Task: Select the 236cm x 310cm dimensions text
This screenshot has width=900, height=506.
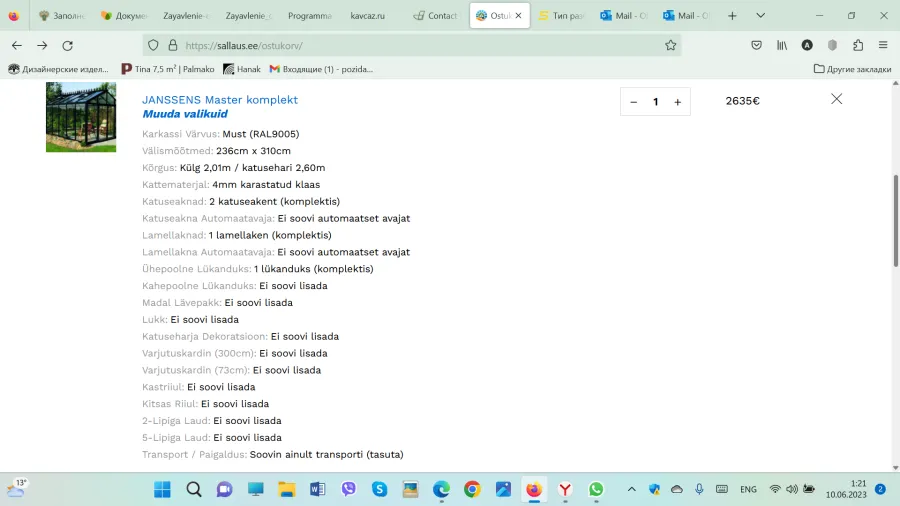Action: point(253,151)
